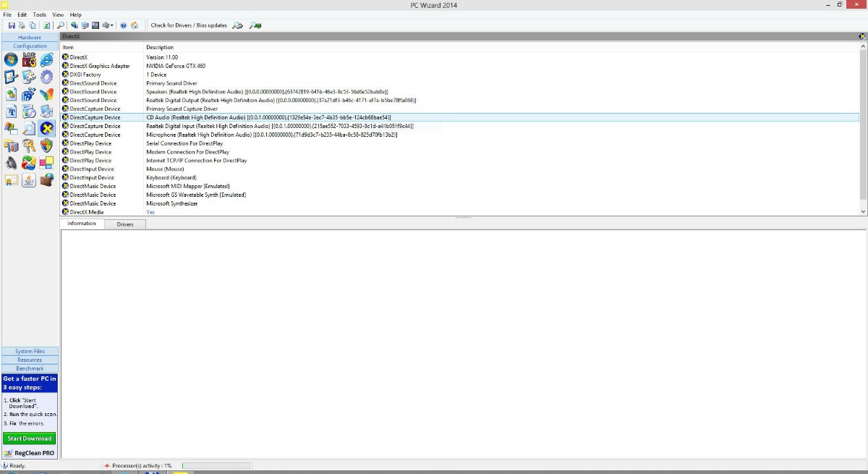Click the home toolbar icon
This screenshot has height=474, width=868.
[x=135, y=25]
